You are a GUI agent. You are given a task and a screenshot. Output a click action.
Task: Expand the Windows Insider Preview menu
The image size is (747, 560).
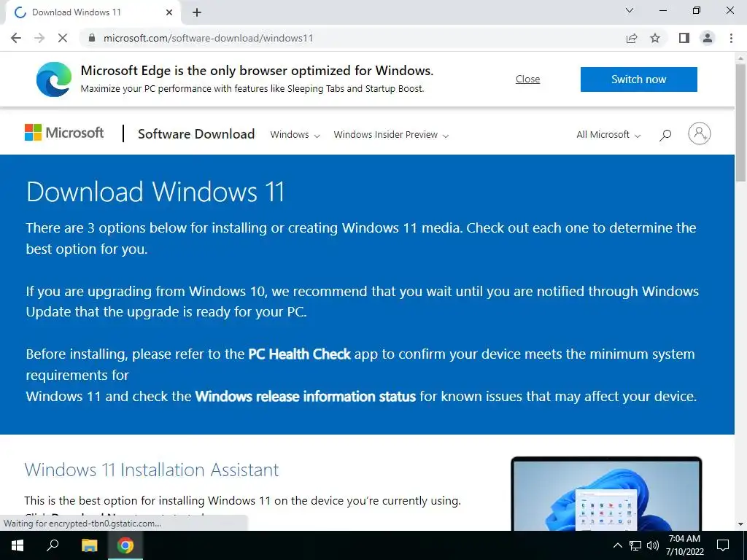[391, 135]
